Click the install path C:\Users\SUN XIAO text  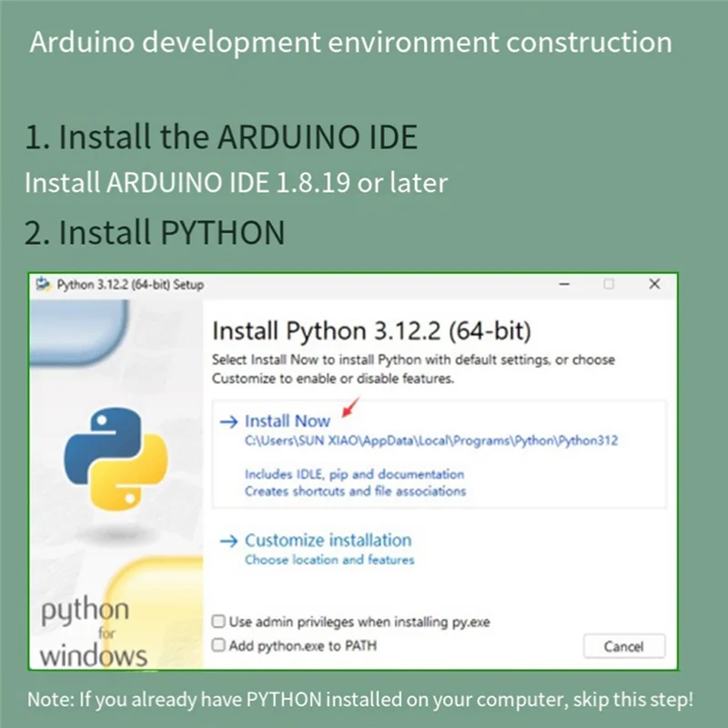click(431, 440)
